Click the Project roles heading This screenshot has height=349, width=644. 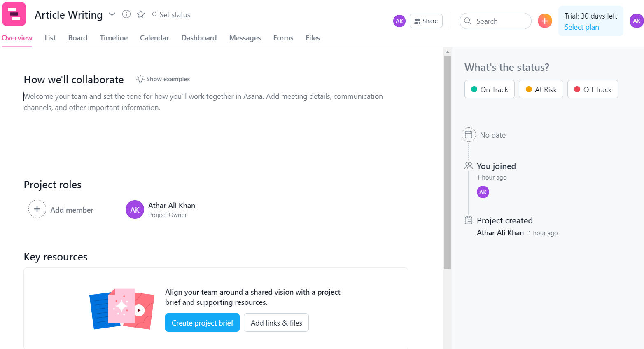pos(53,185)
